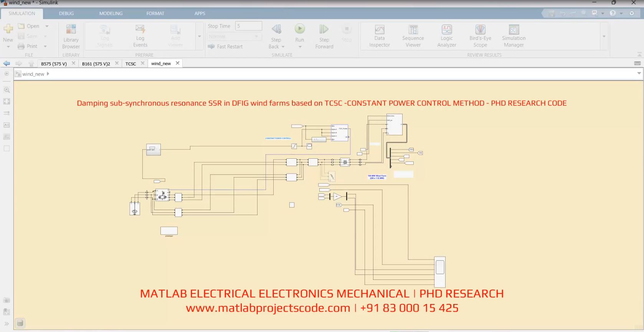Viewport: 644px width, 332px height.
Task: Click the Image insert palette icon
Action: tap(7, 136)
